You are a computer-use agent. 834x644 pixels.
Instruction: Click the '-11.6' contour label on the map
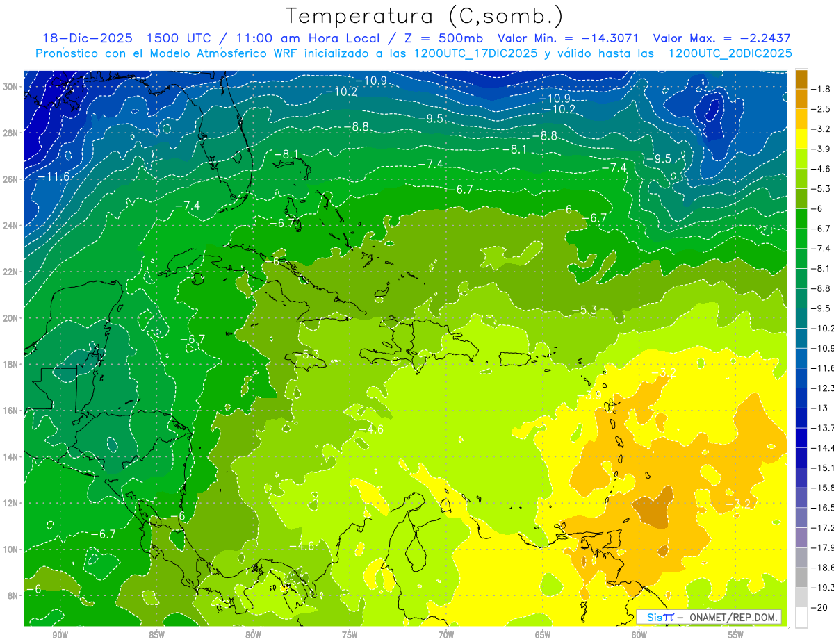pos(54,177)
